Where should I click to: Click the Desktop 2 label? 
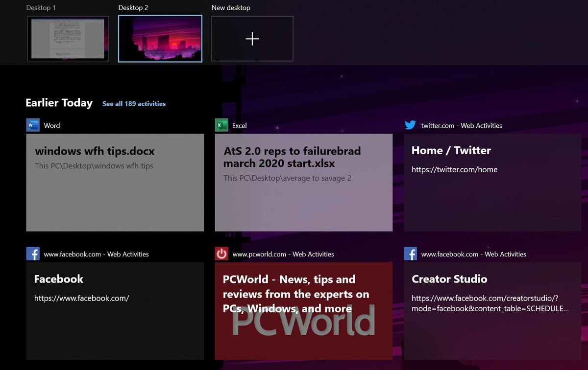133,8
